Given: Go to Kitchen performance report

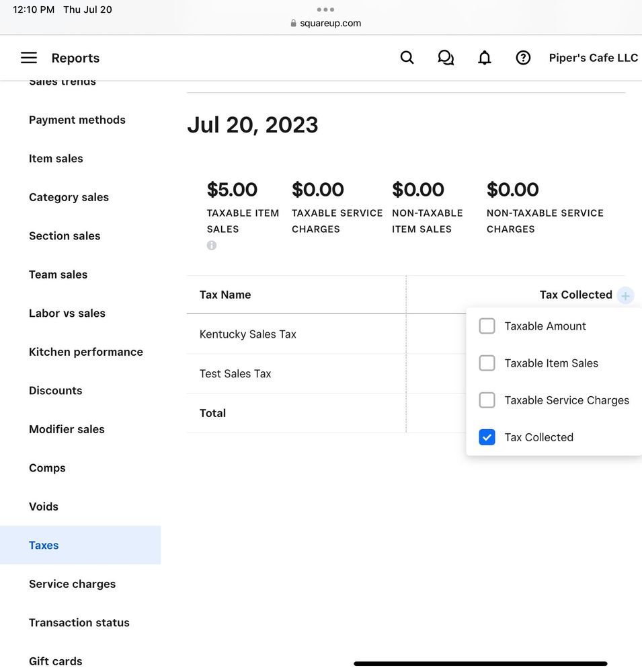Looking at the screenshot, I should (x=86, y=352).
